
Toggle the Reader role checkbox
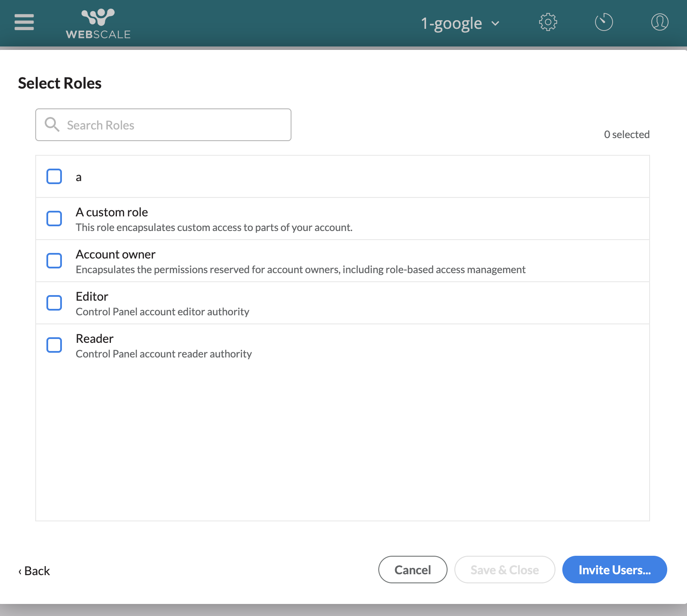tap(54, 345)
